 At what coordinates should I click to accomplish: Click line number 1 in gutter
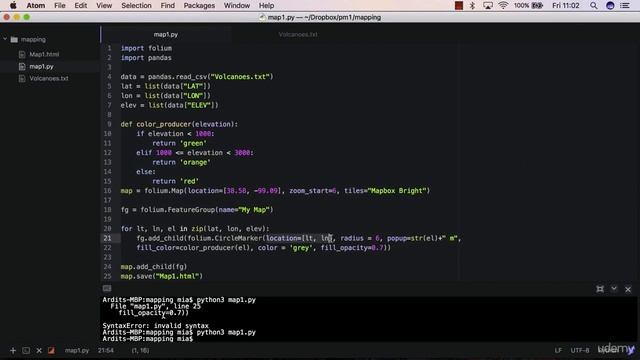109,48
